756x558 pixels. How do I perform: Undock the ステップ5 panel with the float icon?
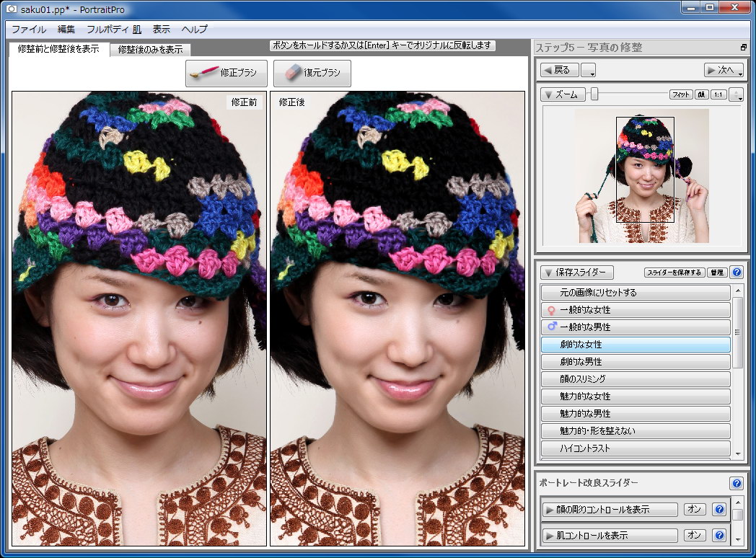coord(743,48)
